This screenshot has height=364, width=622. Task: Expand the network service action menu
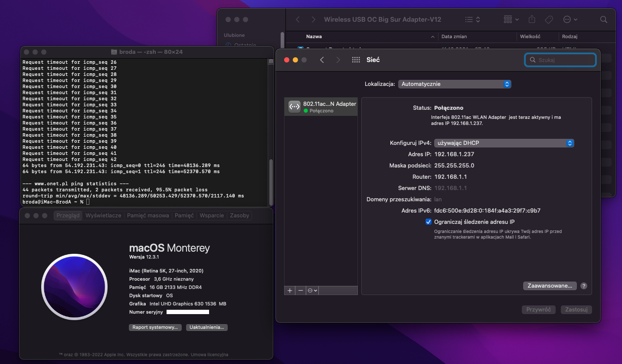coord(312,290)
